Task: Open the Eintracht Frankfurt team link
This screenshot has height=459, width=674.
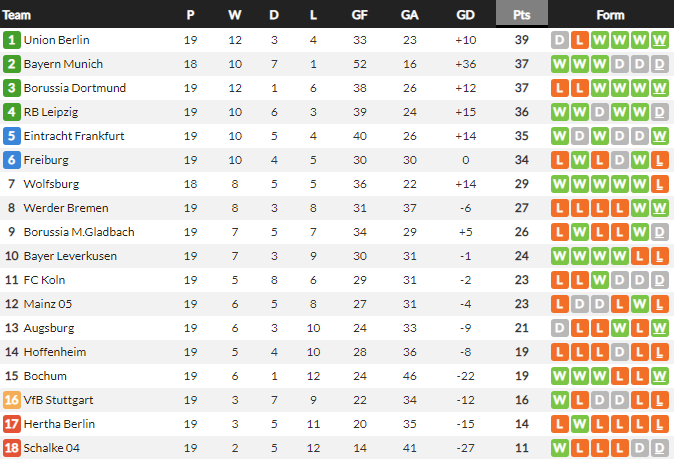Action: (74, 136)
